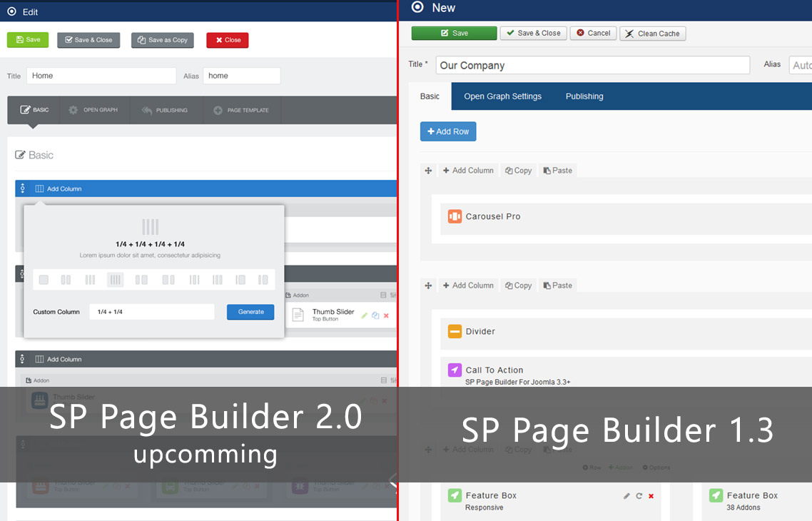Click the reload icon on Feature Box Responsive
The image size is (812, 521).
(639, 496)
